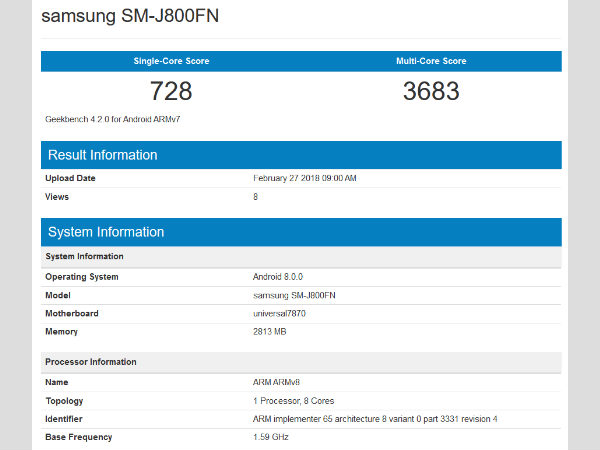
Task: Click the Processor Information subheader
Action: 301,362
